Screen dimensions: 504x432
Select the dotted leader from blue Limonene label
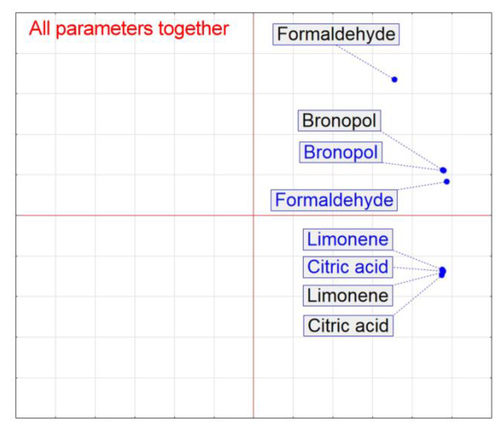416,260
